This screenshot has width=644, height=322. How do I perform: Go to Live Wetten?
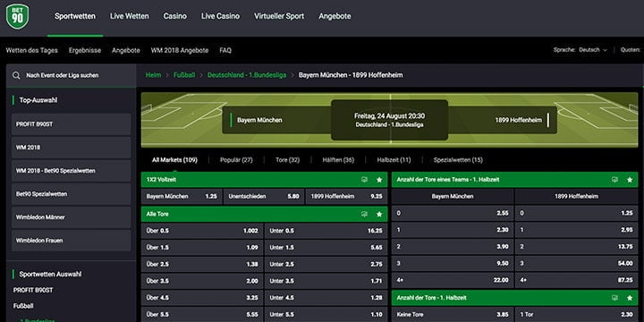point(130,16)
